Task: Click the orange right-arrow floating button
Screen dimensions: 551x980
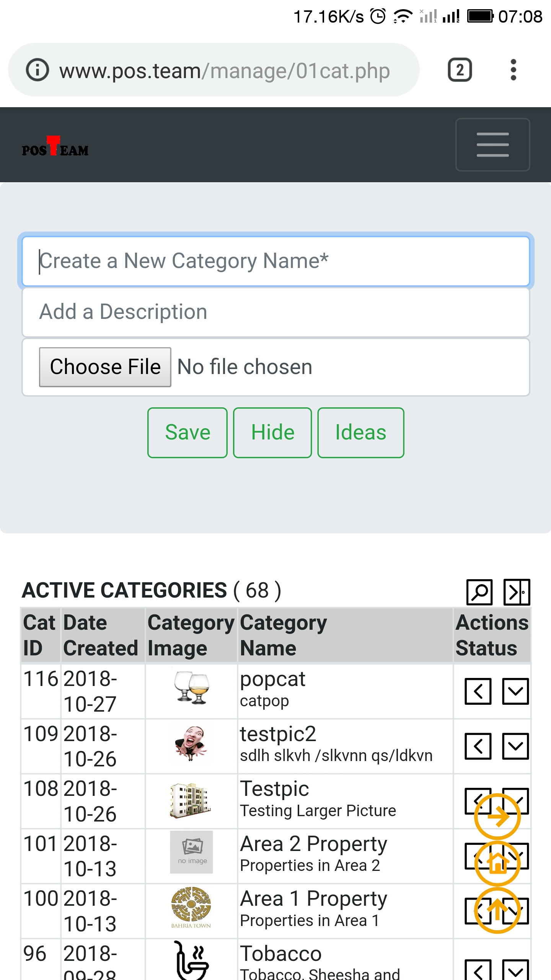Action: click(497, 817)
